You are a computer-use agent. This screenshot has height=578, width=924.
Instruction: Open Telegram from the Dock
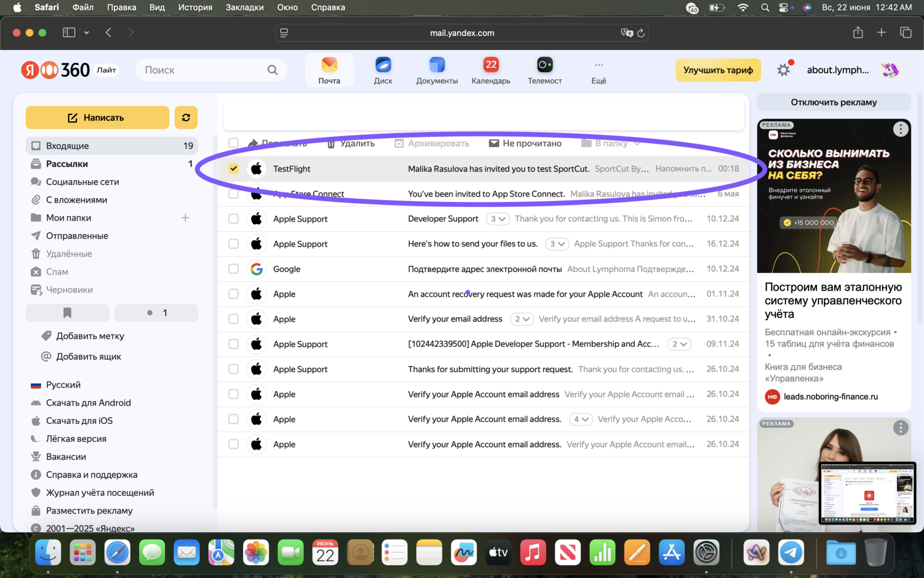[791, 553]
